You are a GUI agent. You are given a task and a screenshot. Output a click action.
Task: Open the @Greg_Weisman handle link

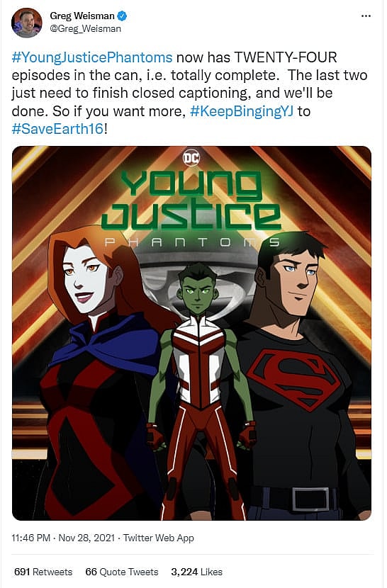pos(86,28)
